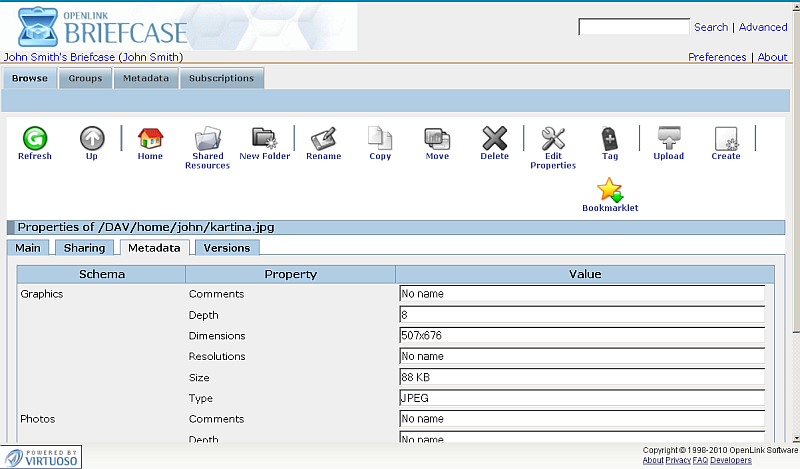Open Shared Resources folder
This screenshot has height=469, width=800.
(207, 138)
